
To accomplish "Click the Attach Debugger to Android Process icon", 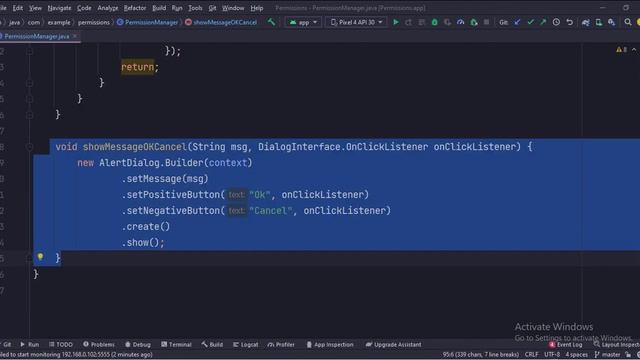I will [474, 22].
